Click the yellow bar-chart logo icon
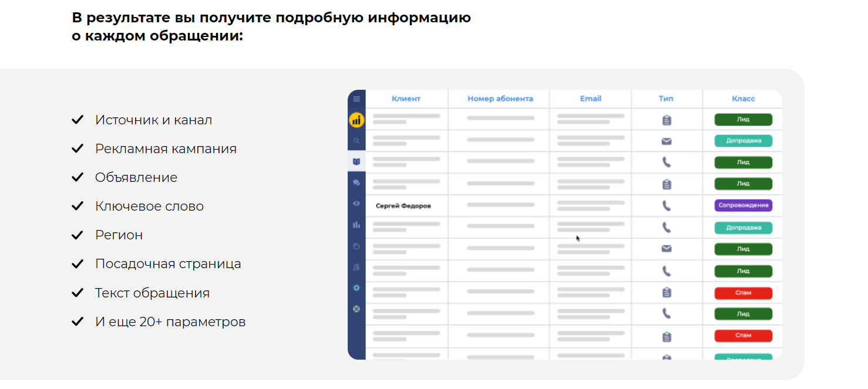Screen dimensions: 868x389 (356, 120)
